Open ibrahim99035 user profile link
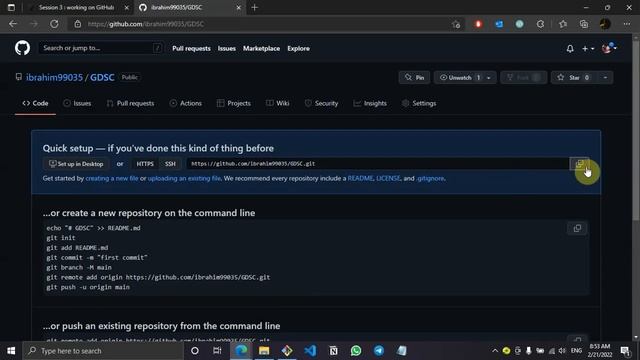This screenshot has width=640, height=360. (x=54, y=78)
